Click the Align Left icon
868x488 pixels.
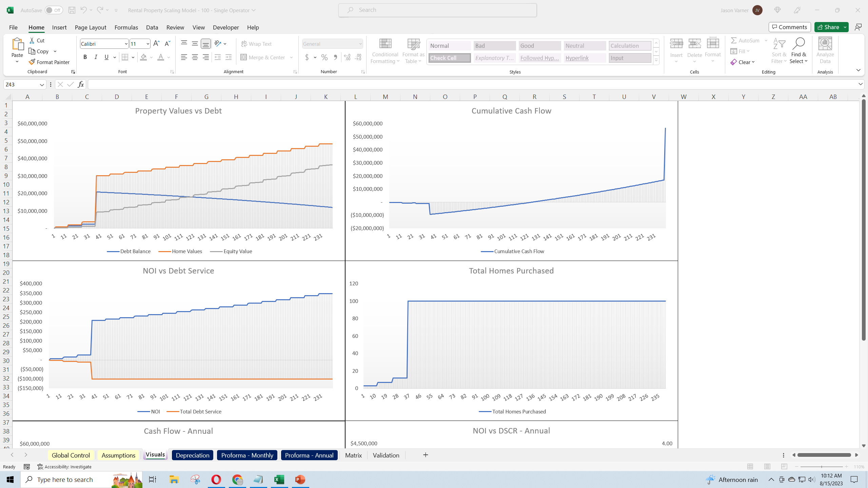[184, 57]
